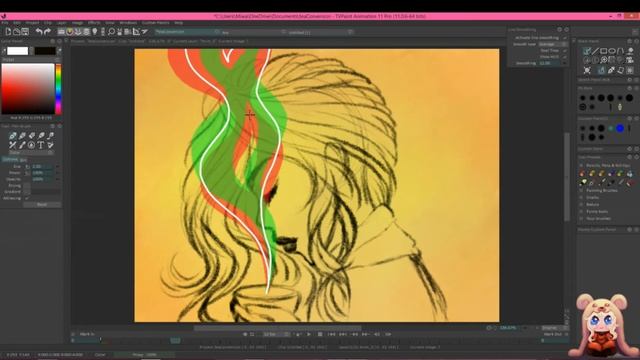This screenshot has height=360, width=640.
Task: Click the Size value field
Action: pyautogui.click(x=42, y=167)
